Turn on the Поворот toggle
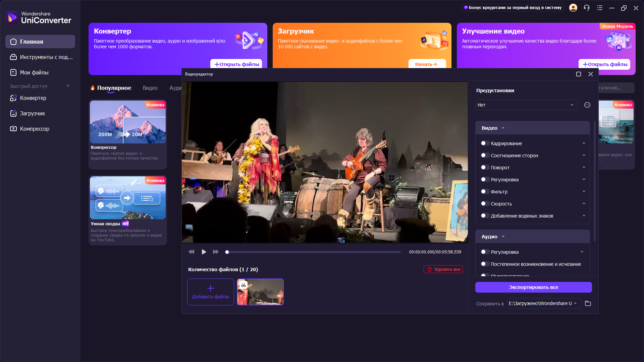Viewport: 644px width, 362px height. [x=484, y=168]
